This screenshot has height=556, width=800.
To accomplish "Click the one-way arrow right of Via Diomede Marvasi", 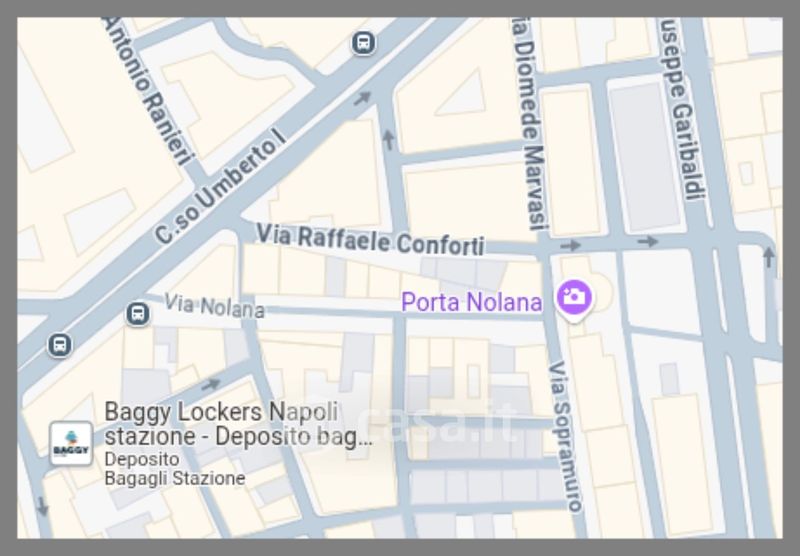I will click(x=570, y=245).
